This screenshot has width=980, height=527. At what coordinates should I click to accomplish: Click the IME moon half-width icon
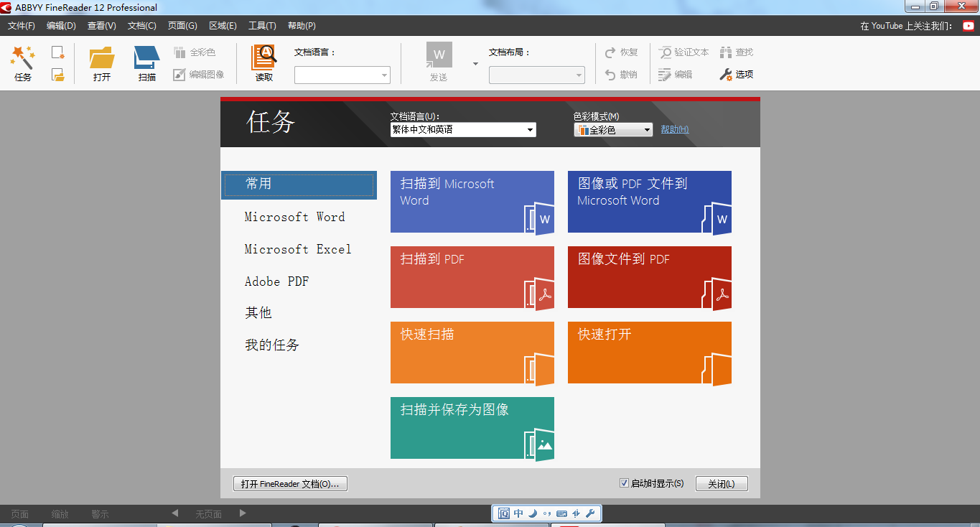(x=532, y=513)
